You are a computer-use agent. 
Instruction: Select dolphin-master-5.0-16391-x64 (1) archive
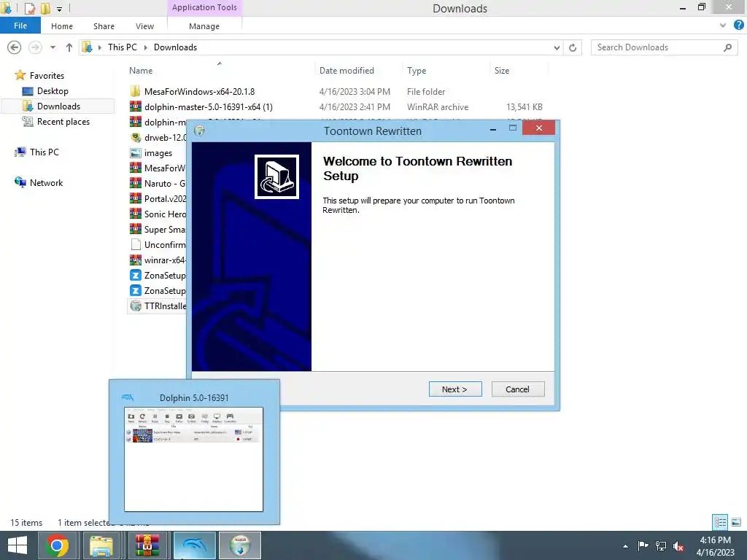[x=208, y=106]
